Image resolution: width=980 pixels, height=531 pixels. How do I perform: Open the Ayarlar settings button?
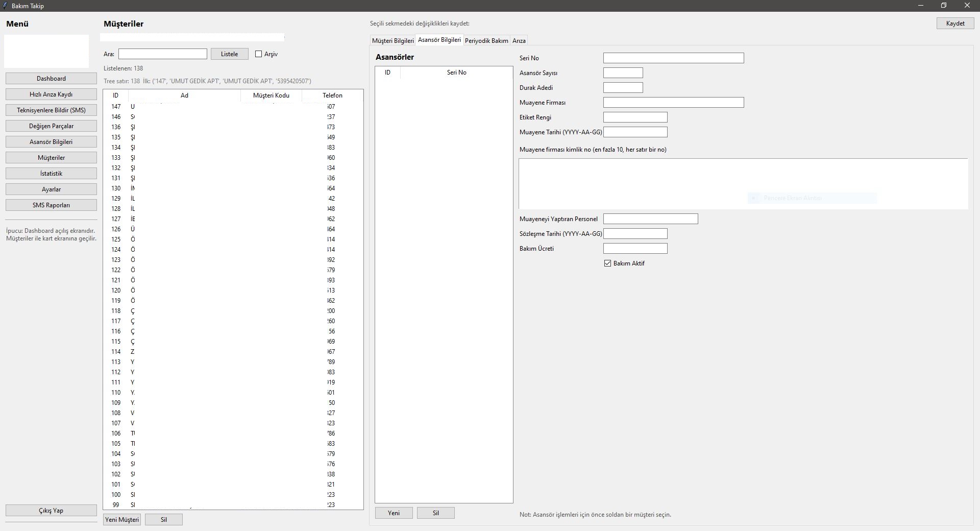[51, 189]
